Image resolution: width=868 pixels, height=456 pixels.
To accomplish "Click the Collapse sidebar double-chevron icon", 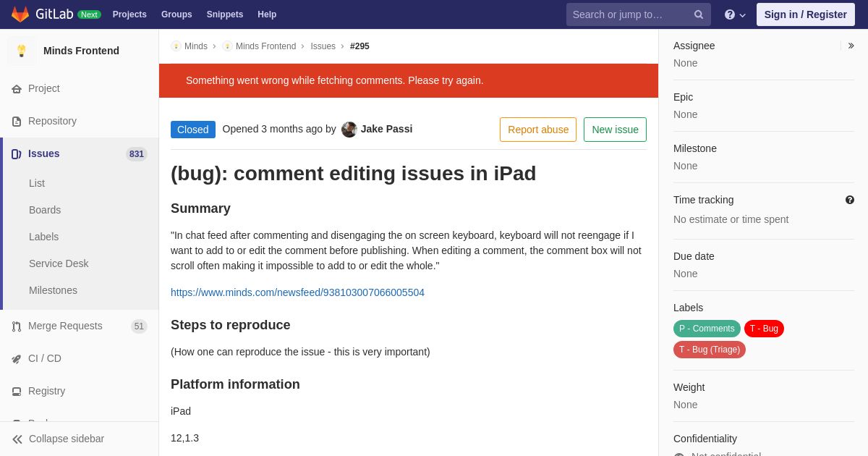I will (x=17, y=439).
